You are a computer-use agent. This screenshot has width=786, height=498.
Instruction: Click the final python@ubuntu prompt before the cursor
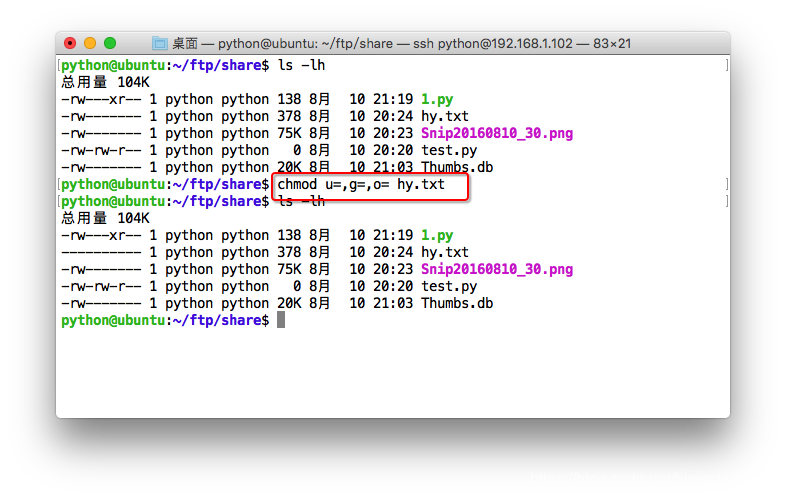165,320
